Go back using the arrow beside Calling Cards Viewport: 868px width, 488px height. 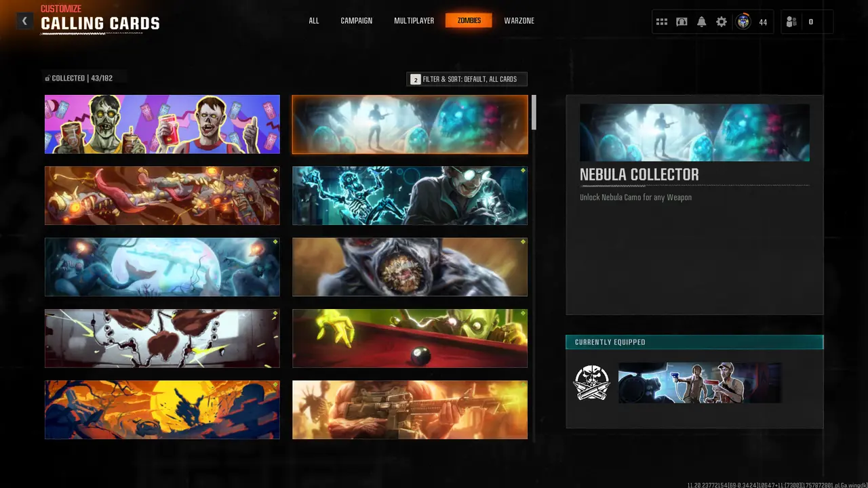click(x=24, y=21)
